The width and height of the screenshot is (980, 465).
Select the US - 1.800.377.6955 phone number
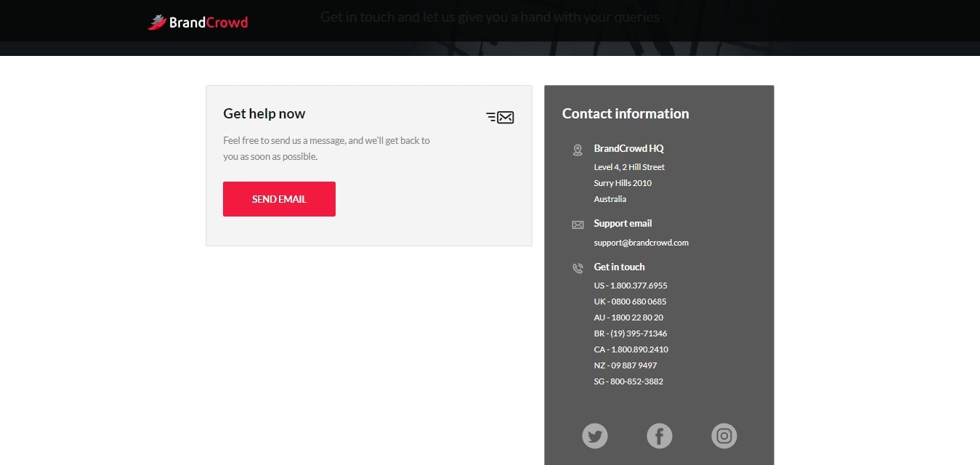coord(631,286)
